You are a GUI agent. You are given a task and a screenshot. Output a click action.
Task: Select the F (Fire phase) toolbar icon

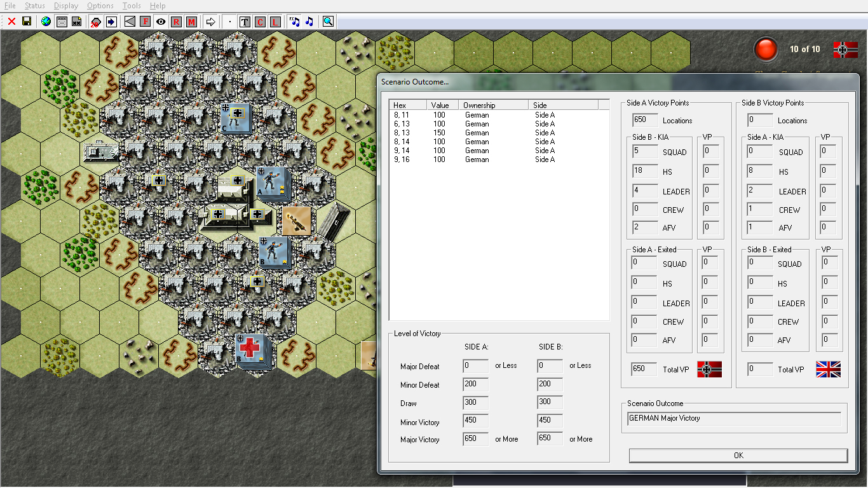tap(145, 21)
